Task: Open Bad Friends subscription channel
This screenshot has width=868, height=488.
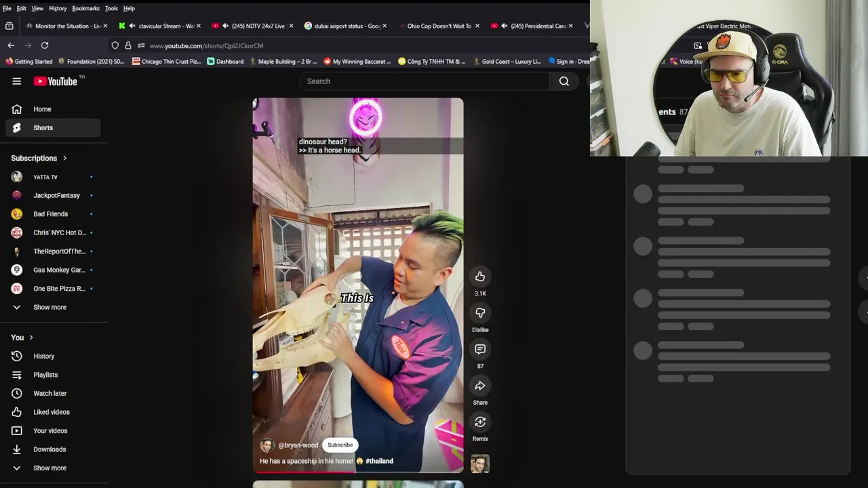Action: tap(53, 214)
